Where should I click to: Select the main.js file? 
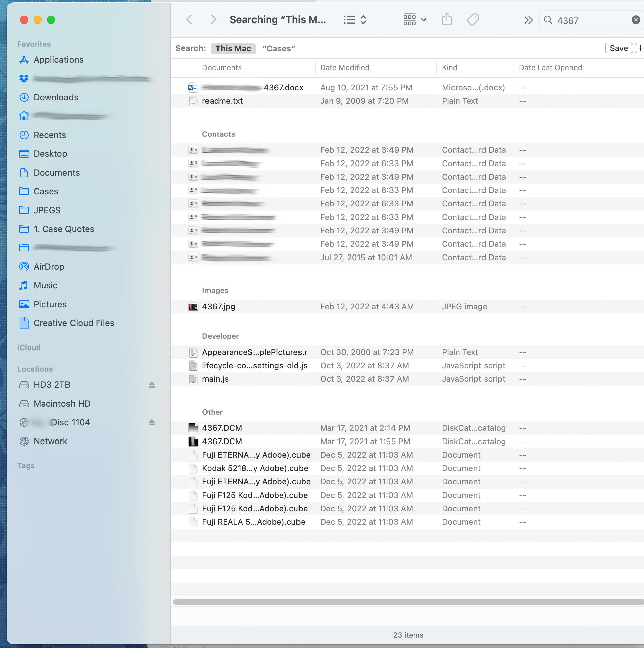407,379
